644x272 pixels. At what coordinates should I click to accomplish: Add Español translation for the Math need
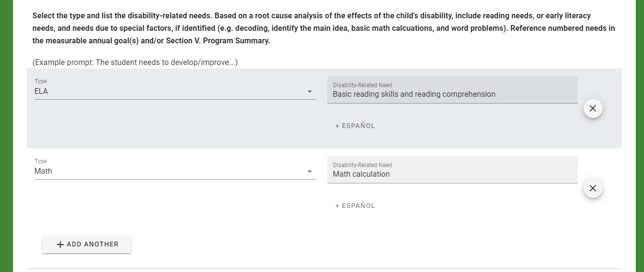point(355,206)
